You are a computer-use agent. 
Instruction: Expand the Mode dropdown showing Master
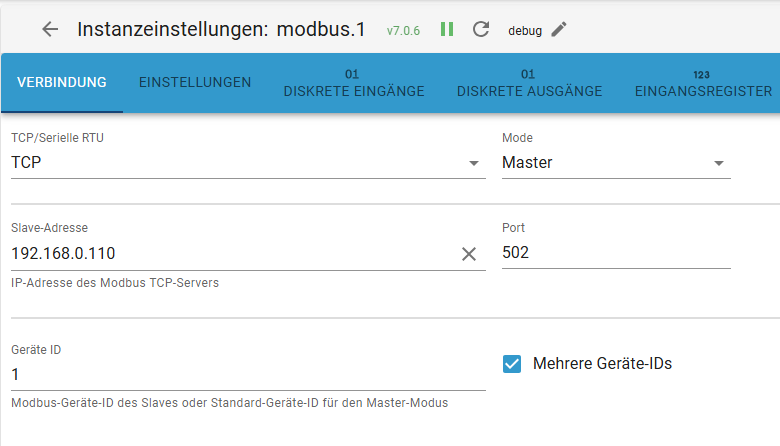718,163
